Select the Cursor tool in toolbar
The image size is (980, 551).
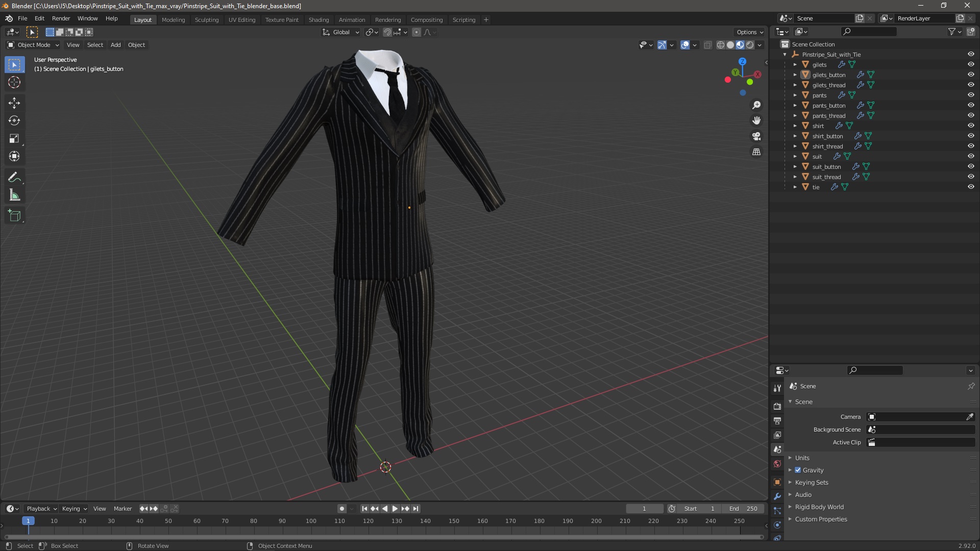pyautogui.click(x=14, y=83)
